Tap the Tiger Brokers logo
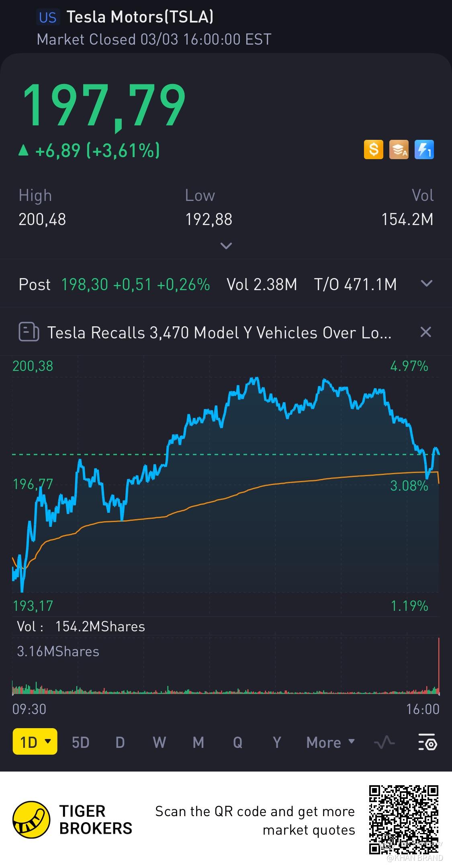 31,820
